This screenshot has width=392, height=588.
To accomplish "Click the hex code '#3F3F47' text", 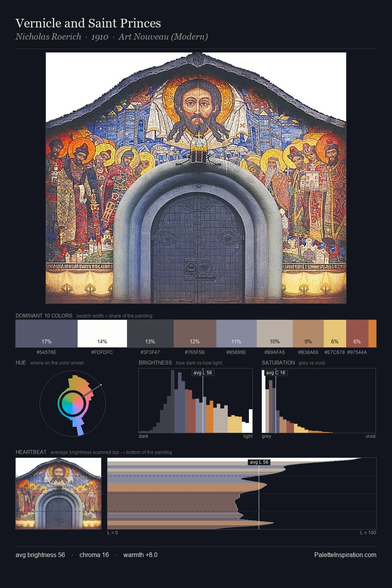I will point(150,352).
